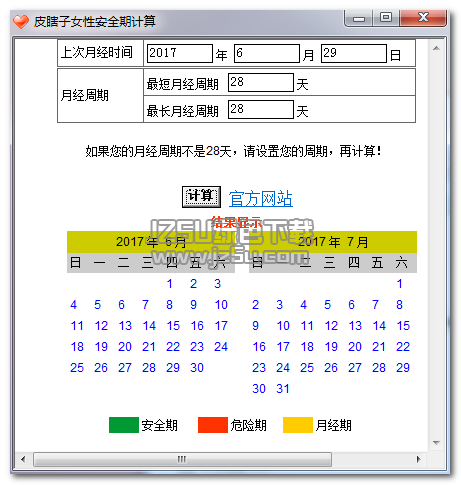
Task: Select June 11 in the calendar
Action: [77, 326]
